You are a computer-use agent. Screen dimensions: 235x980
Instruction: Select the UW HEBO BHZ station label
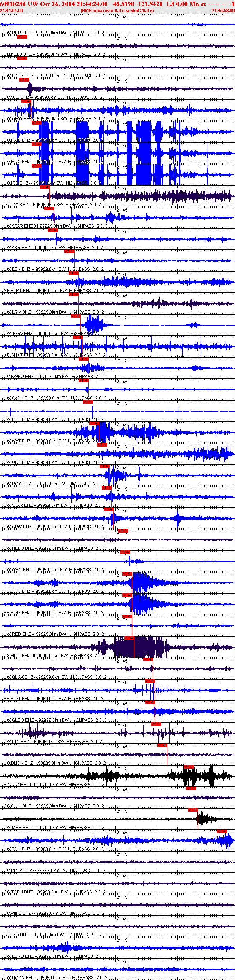pyautogui.click(x=56, y=549)
